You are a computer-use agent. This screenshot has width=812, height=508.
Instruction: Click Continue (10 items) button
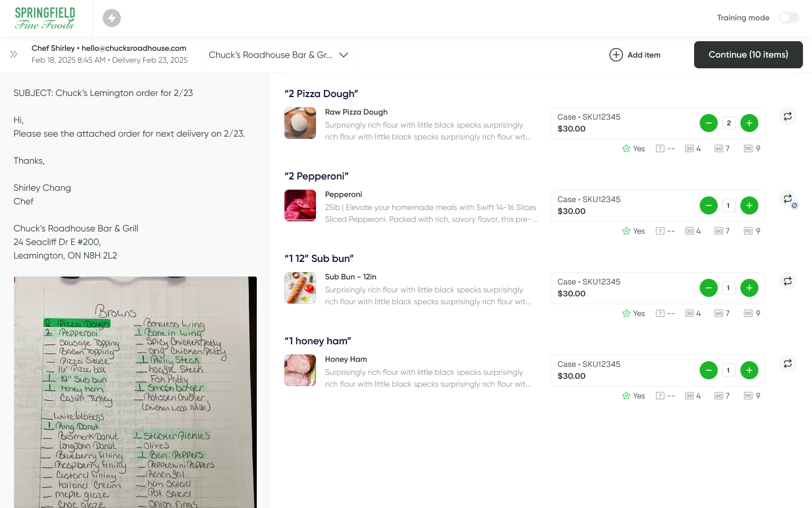coord(748,55)
